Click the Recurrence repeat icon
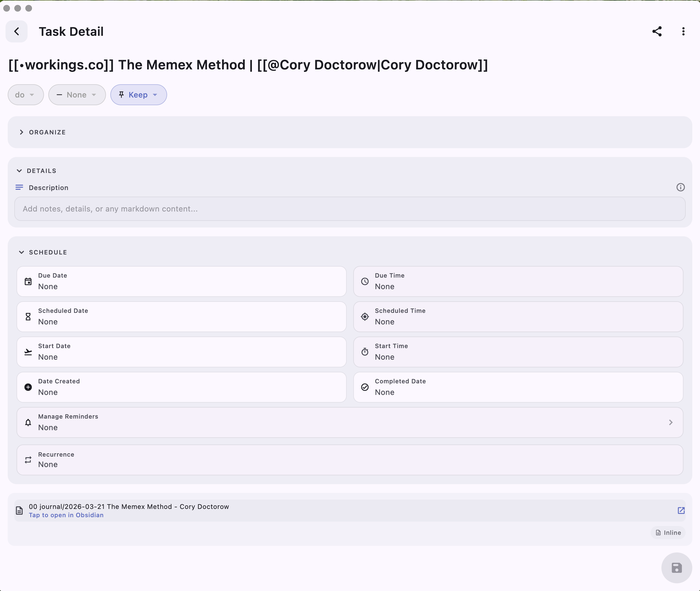The width and height of the screenshot is (700, 591). click(x=28, y=460)
